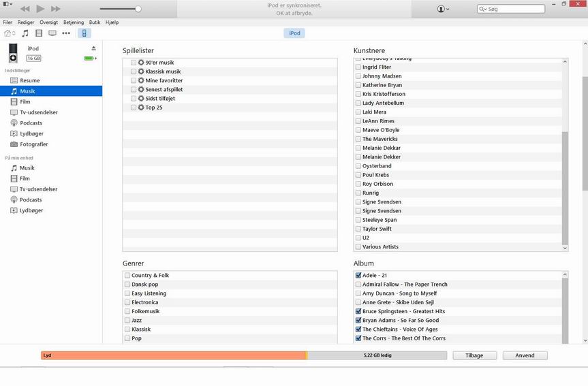Click the fast forward next button
The width and height of the screenshot is (588, 386).
[x=55, y=9]
